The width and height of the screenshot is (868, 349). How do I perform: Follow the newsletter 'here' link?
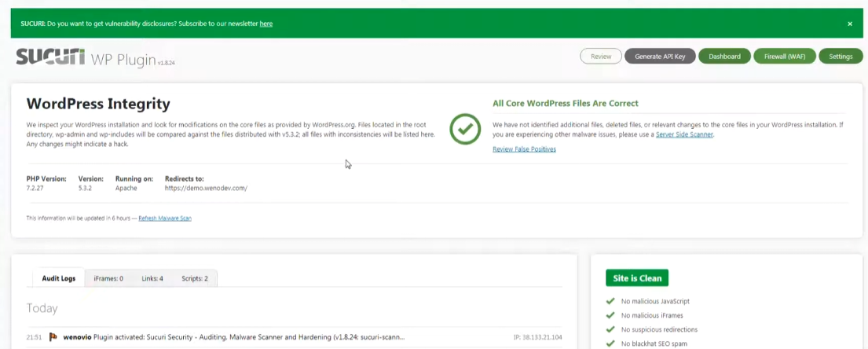[266, 24]
